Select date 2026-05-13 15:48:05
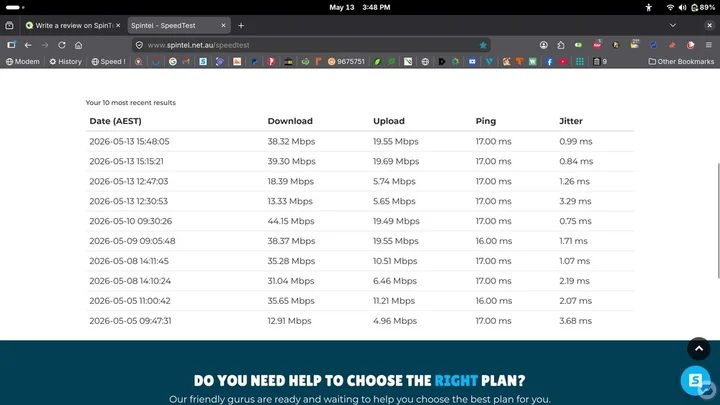The height and width of the screenshot is (405, 720). pos(129,141)
